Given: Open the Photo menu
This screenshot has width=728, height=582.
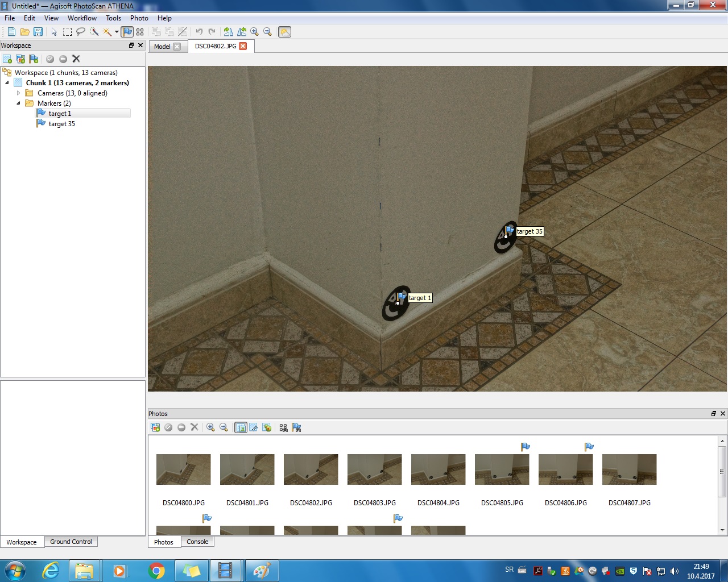Looking at the screenshot, I should [139, 18].
